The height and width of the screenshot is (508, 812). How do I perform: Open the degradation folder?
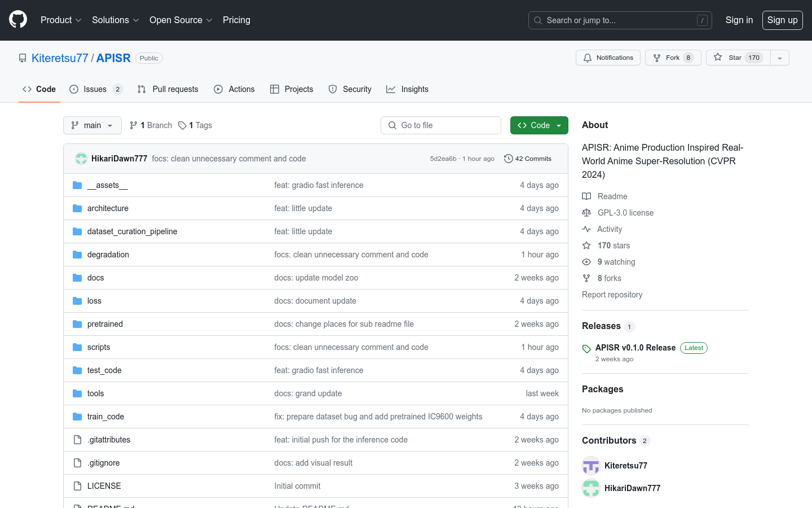pyautogui.click(x=108, y=255)
